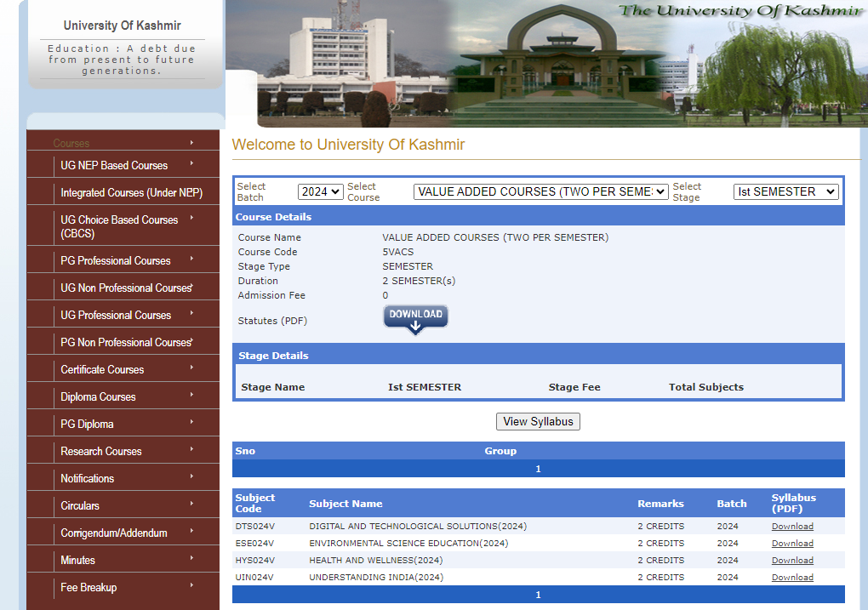Expand arrow beside UG NEP Based Courses

click(191, 163)
